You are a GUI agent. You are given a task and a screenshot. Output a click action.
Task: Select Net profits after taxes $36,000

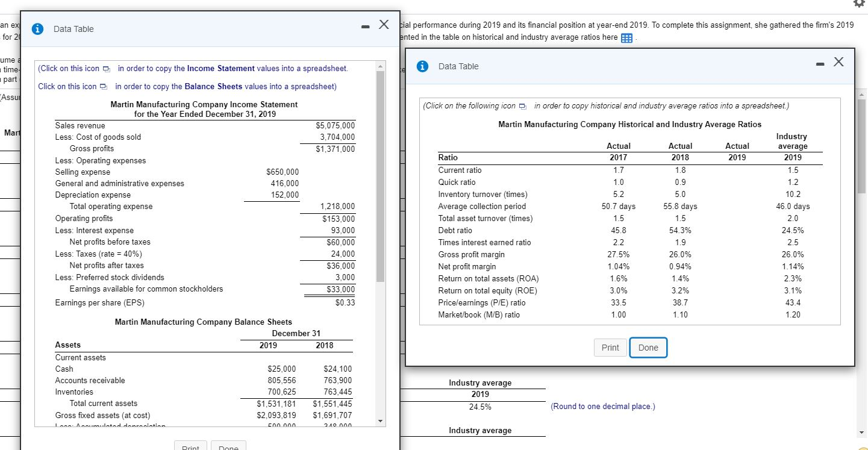pos(340,266)
